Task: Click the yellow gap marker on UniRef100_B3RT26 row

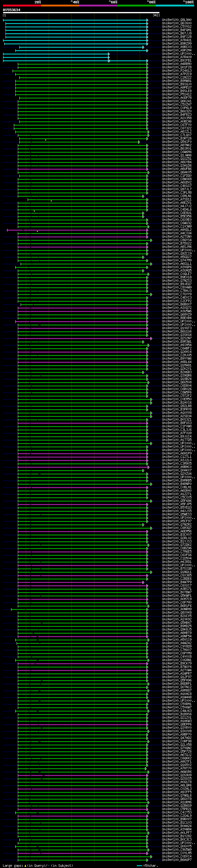Action: (46, 139)
